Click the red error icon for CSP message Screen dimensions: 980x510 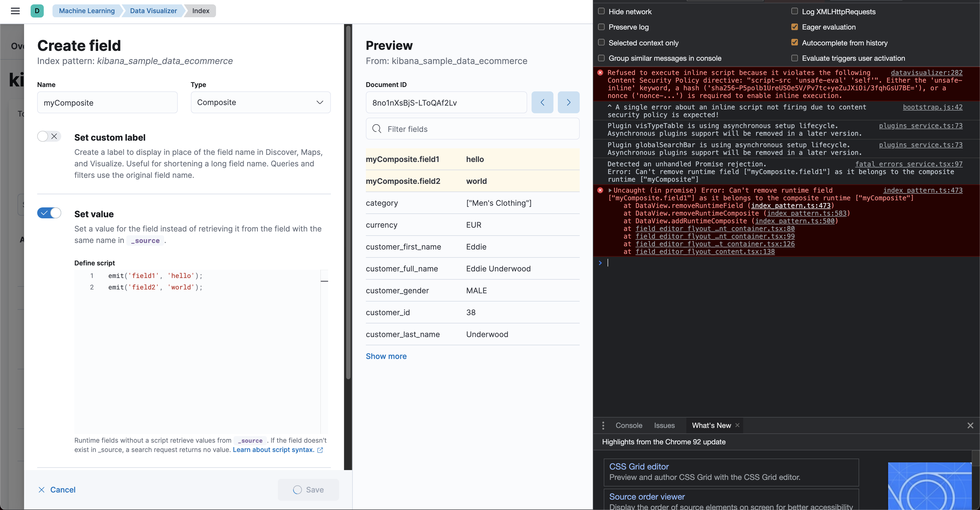pyautogui.click(x=600, y=72)
